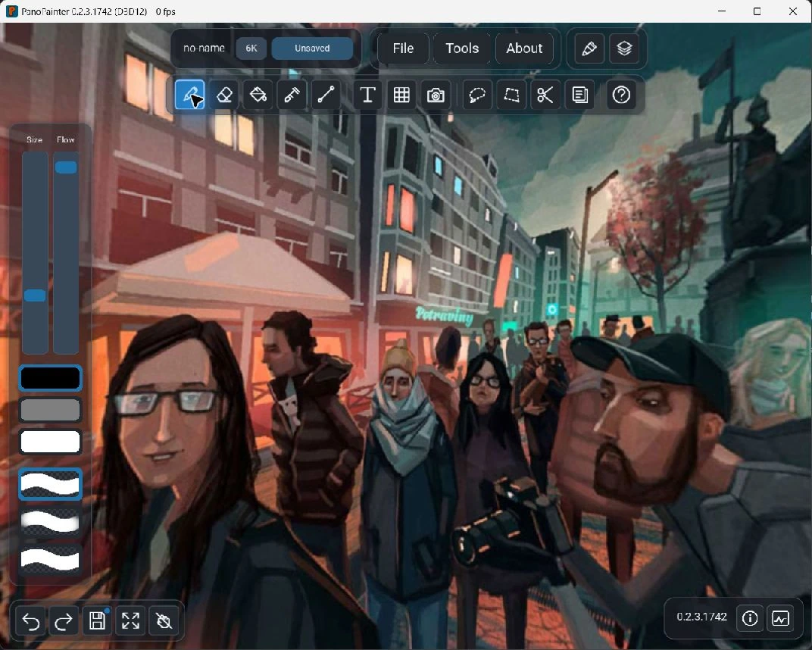
Task: Select the second brush stroke preset
Action: point(50,521)
